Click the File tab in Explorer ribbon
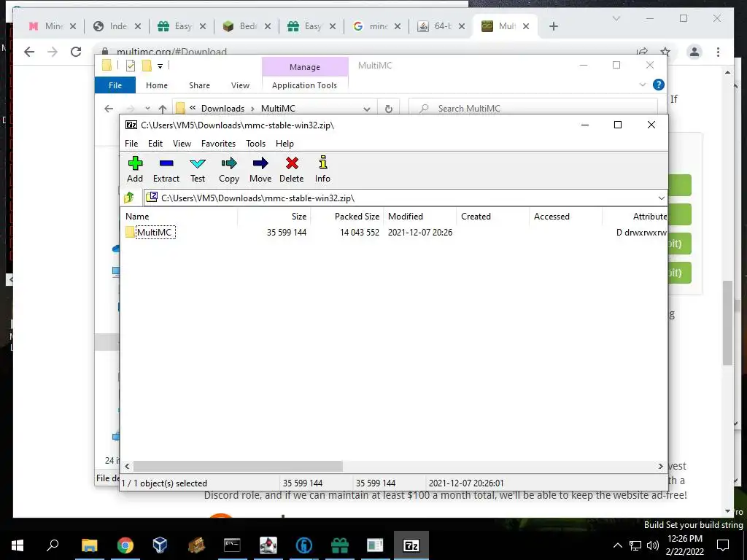Image resolution: width=747 pixels, height=560 pixels. (x=115, y=85)
